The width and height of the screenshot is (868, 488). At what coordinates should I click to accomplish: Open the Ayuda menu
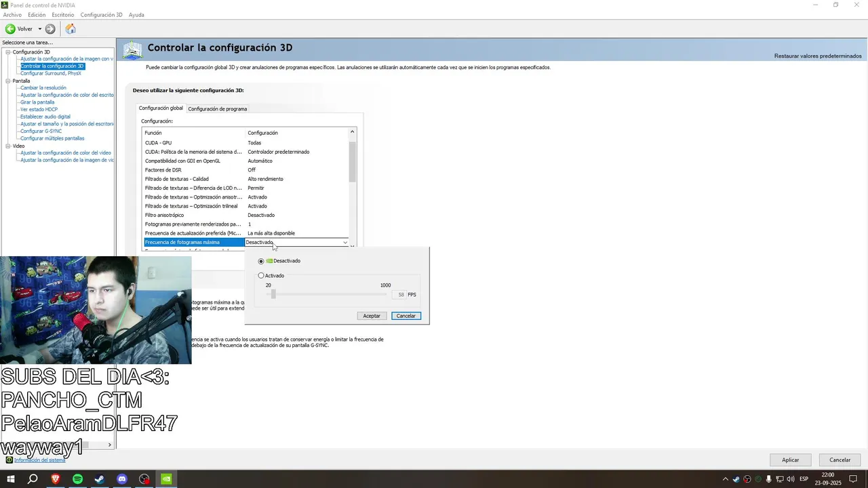(136, 15)
